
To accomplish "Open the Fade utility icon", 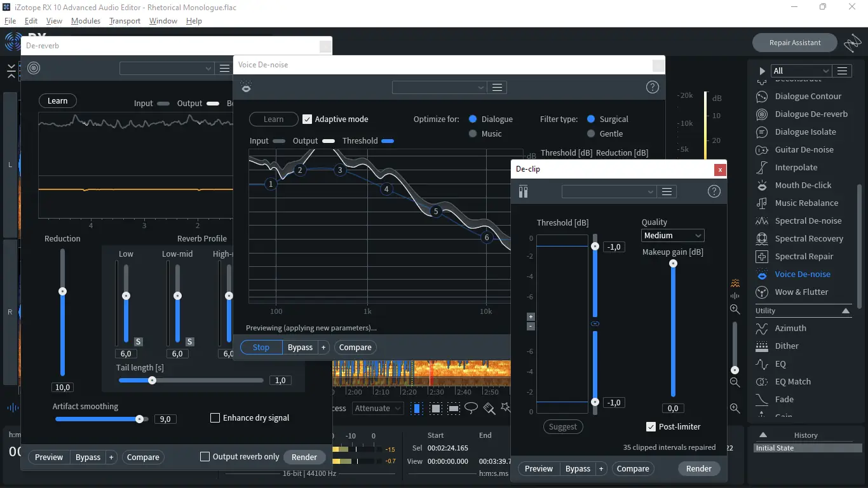I will (762, 400).
